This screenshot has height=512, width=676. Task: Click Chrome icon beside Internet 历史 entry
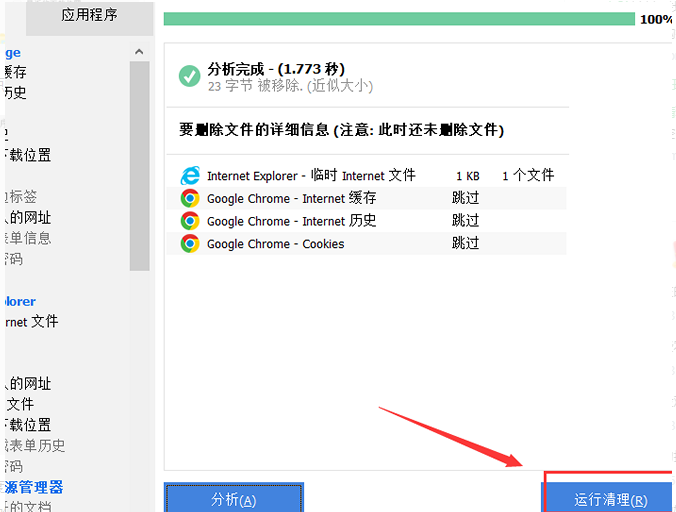point(190,221)
